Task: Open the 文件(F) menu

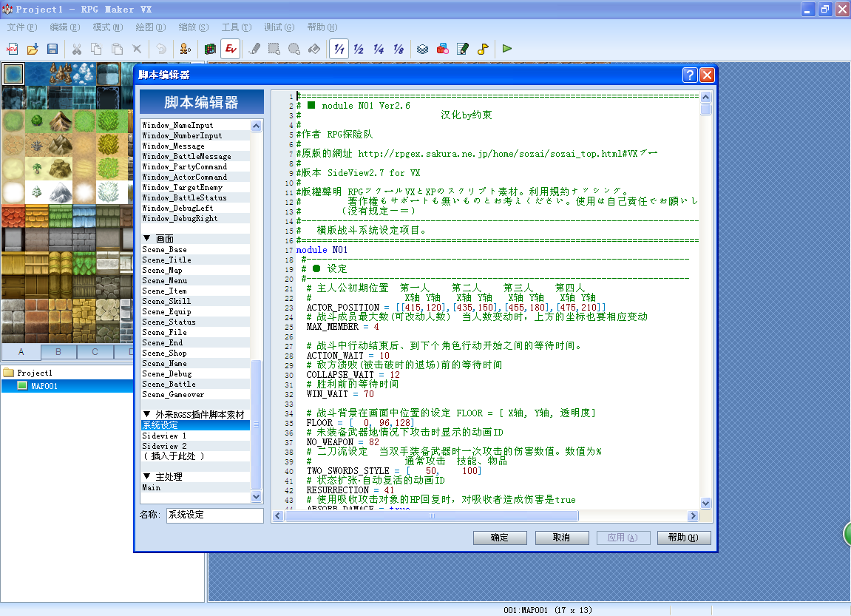Action: click(22, 27)
